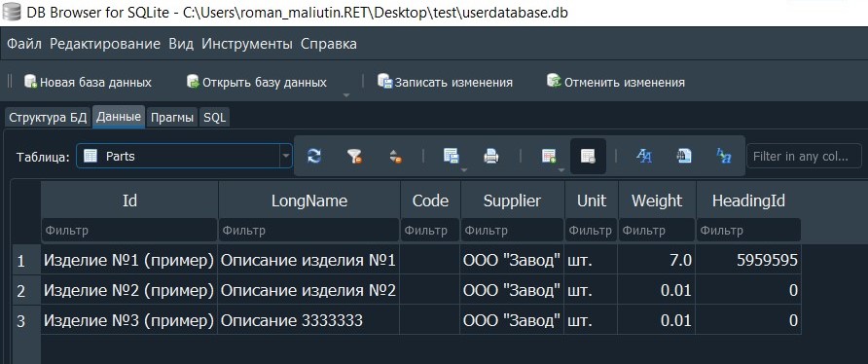This screenshot has width=868, height=364.
Task: Sort by the Code column header
Action: coord(430,200)
